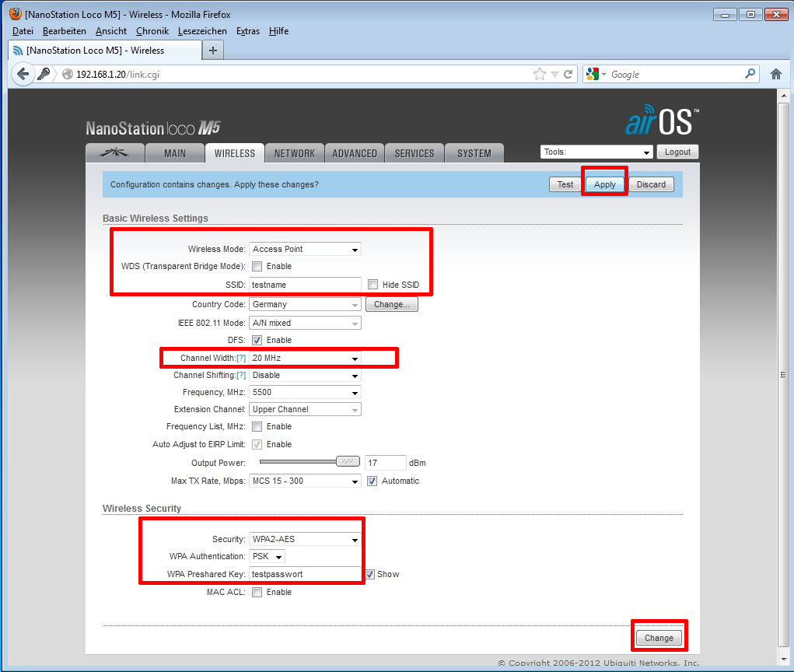The image size is (794, 672).
Task: Open the Wireless Mode dropdown
Action: 305,249
